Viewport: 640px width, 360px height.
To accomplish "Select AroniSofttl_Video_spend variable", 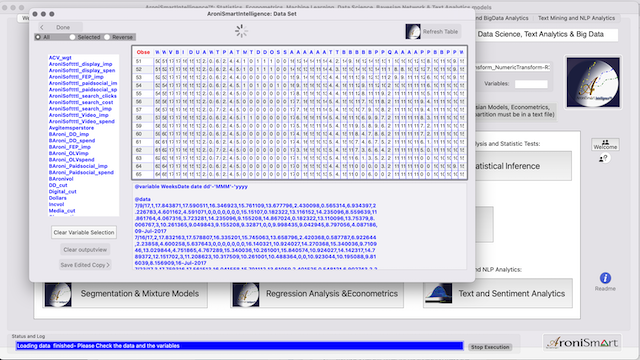I will coord(82,122).
